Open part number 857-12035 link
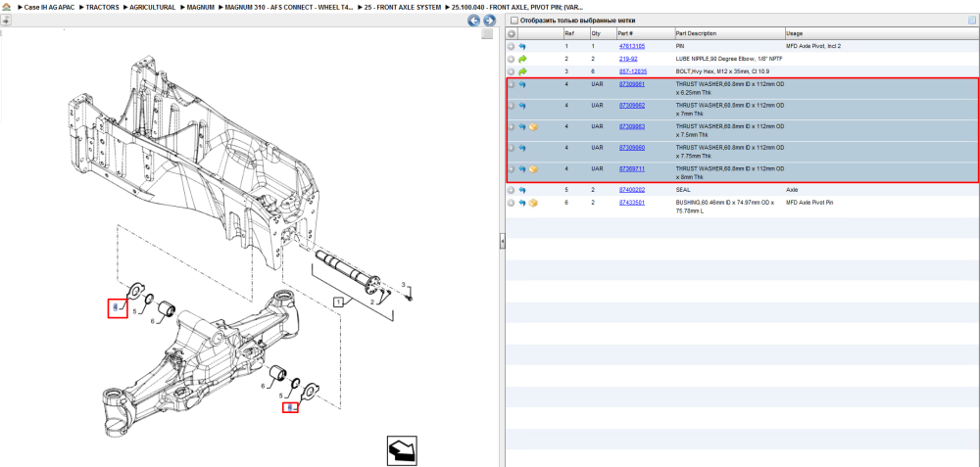Viewport: 980px width, 467px height. [631, 71]
